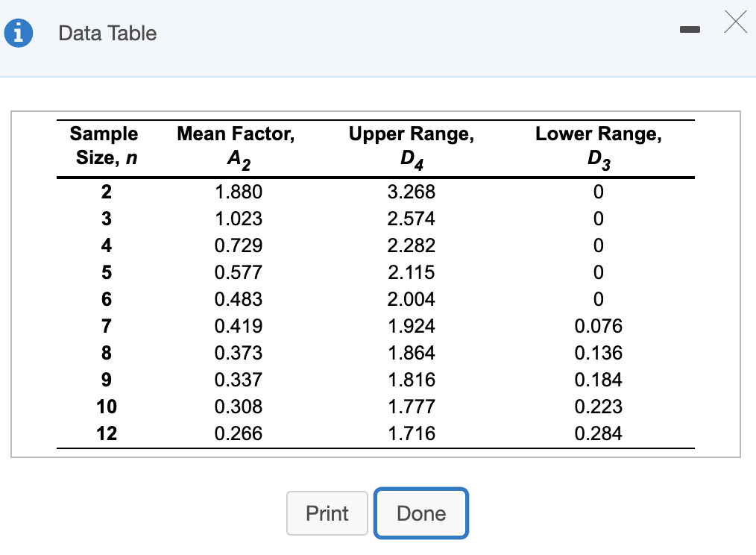The width and height of the screenshot is (756, 555).
Task: Click the Data Table title text
Action: tap(107, 34)
